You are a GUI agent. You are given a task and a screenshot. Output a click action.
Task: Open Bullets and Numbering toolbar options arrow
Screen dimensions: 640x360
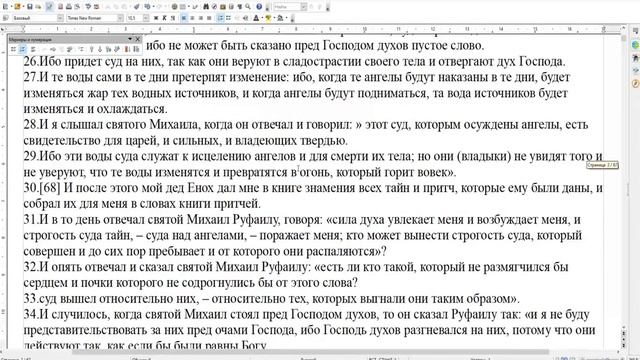click(x=130, y=39)
